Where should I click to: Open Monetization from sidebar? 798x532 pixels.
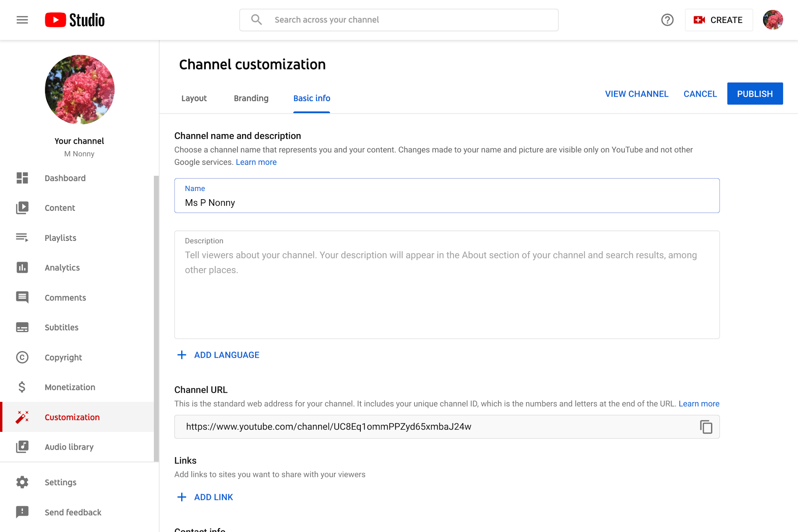pyautogui.click(x=70, y=387)
